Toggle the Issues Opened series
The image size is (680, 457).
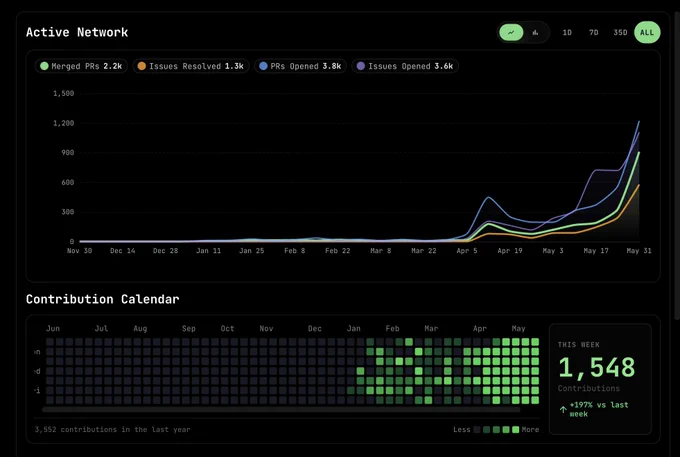(405, 66)
